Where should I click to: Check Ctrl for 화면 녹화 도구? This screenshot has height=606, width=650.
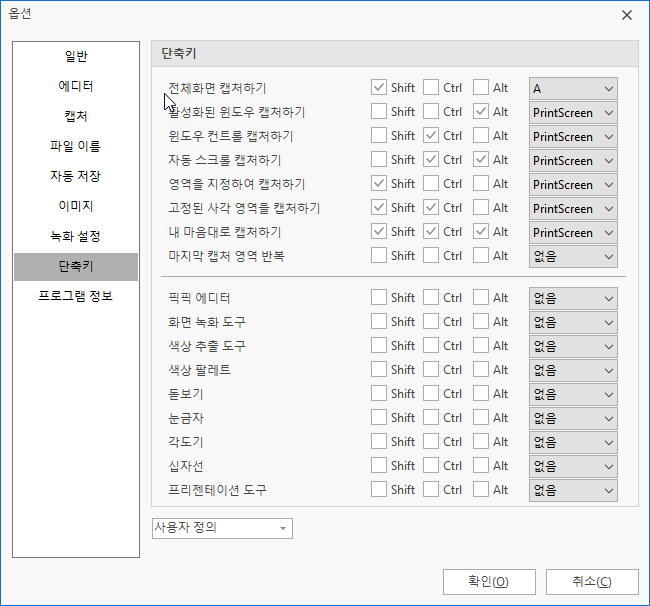431,322
